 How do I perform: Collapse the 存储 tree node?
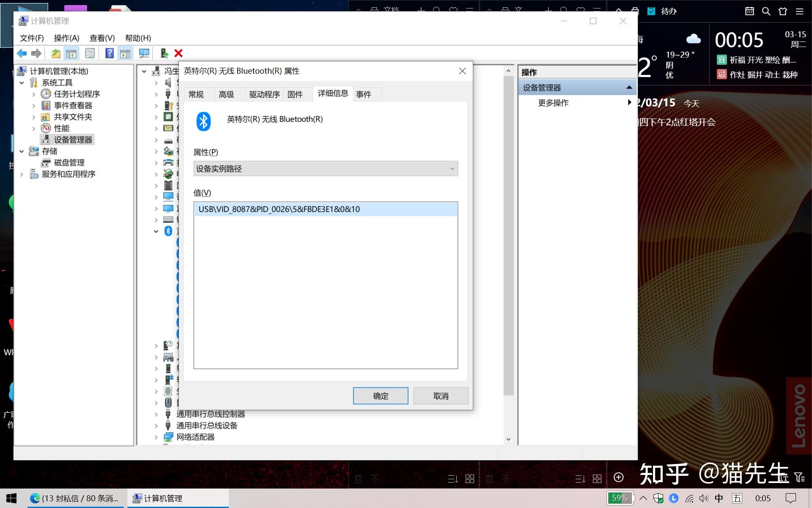[22, 151]
